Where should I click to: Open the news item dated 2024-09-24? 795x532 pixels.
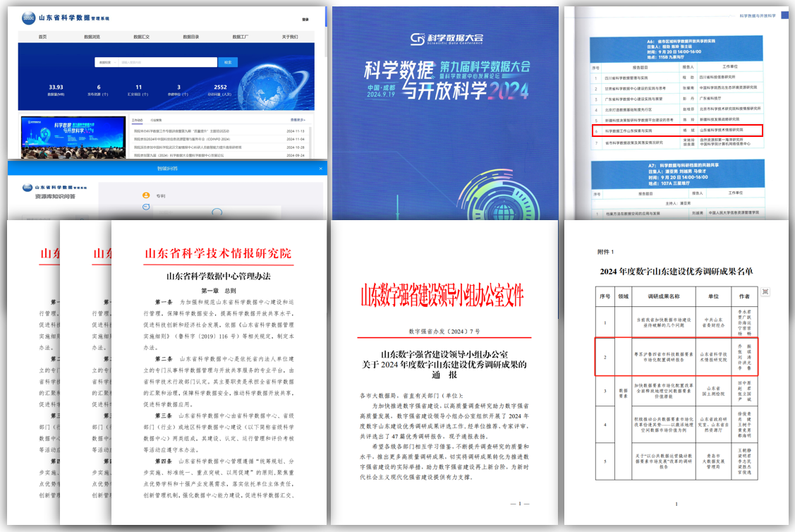[x=219, y=155]
